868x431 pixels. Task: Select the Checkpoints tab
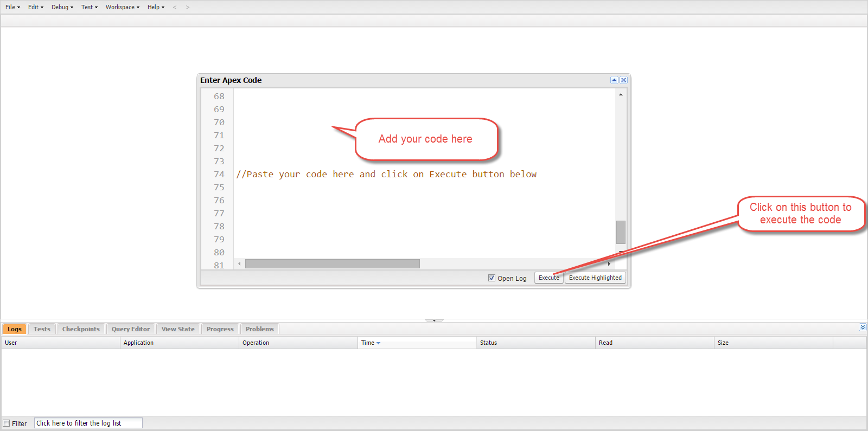(81, 329)
